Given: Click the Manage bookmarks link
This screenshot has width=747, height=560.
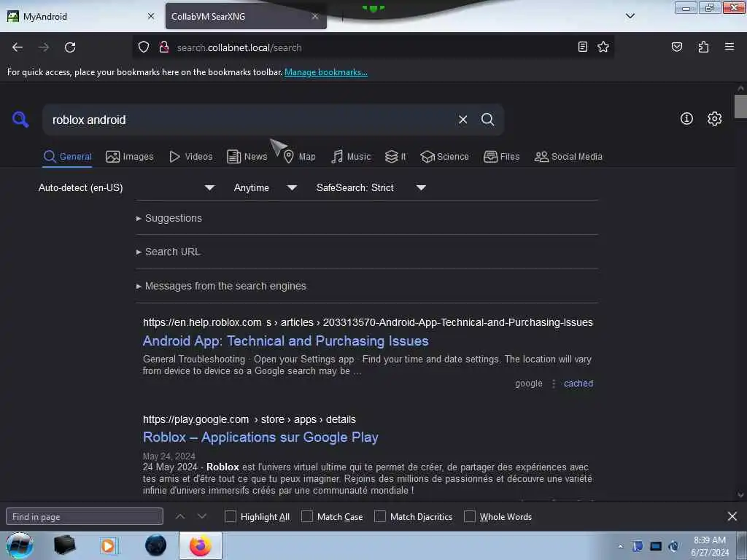Looking at the screenshot, I should pos(326,72).
